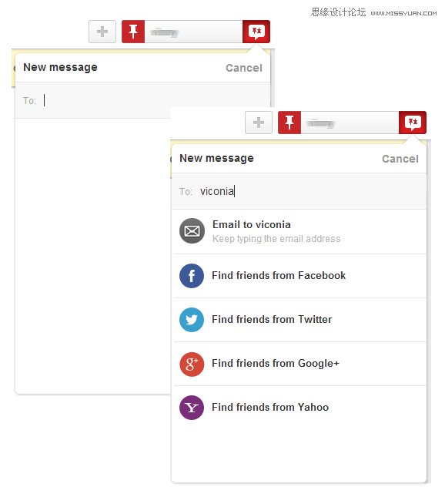This screenshot has height=504, width=445.
Task: Click the envelope email icon
Action: click(x=192, y=230)
